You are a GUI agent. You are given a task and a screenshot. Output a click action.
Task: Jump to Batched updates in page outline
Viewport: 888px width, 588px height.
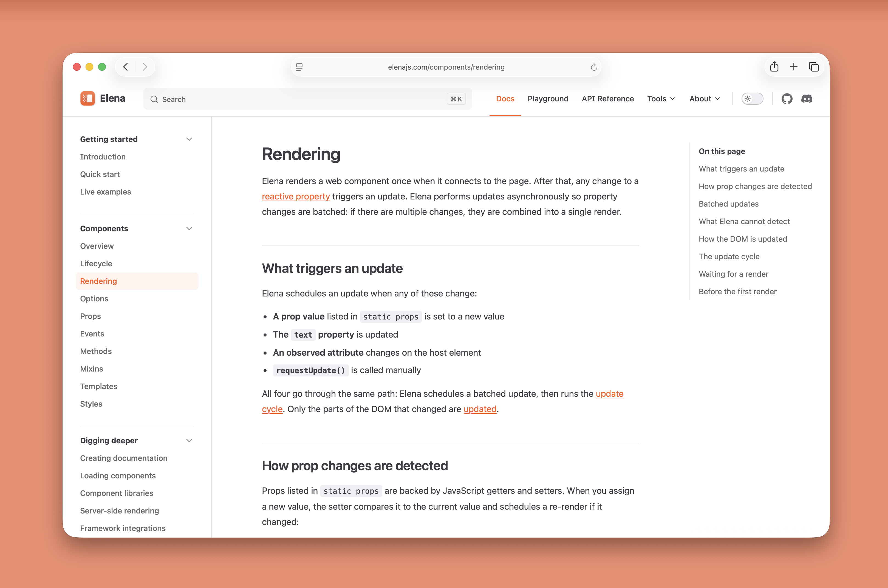point(728,204)
